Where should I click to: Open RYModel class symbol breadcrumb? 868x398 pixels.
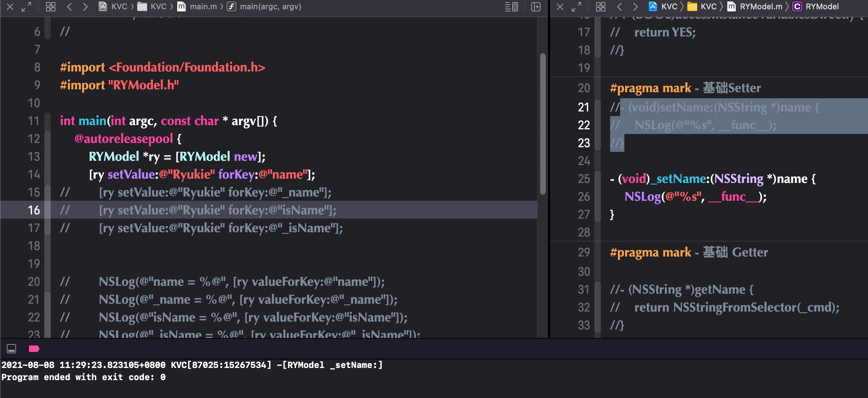point(815,7)
